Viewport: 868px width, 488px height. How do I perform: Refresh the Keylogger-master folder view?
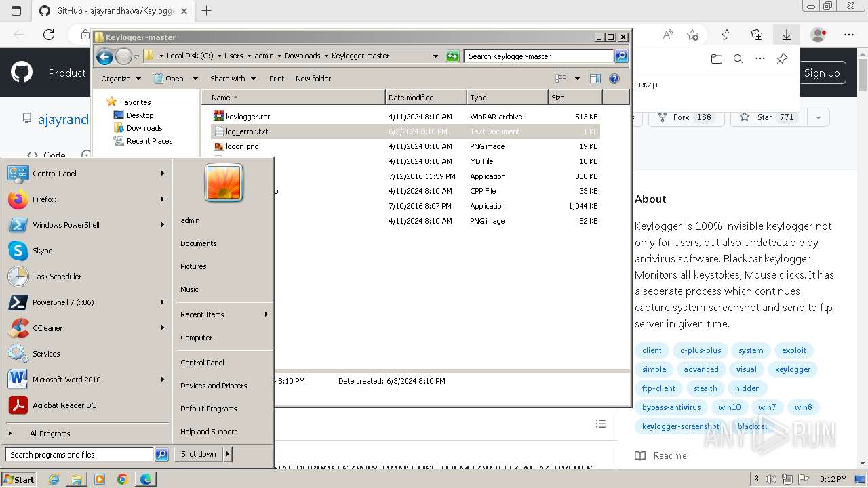coord(452,56)
